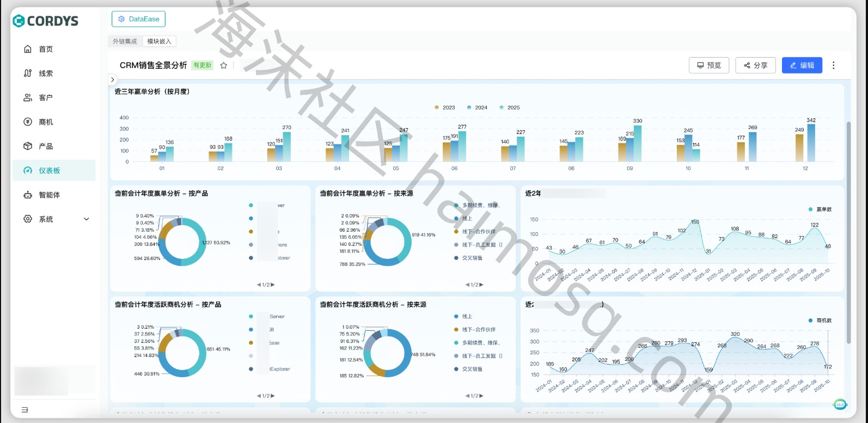The height and width of the screenshot is (423, 868).
Task: Previous legend page in 赢单分析-按来源 chart
Action: tap(467, 285)
